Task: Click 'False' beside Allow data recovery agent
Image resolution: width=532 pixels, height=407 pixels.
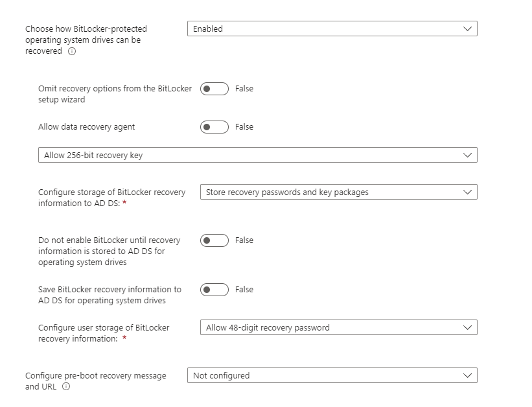Action: point(244,127)
